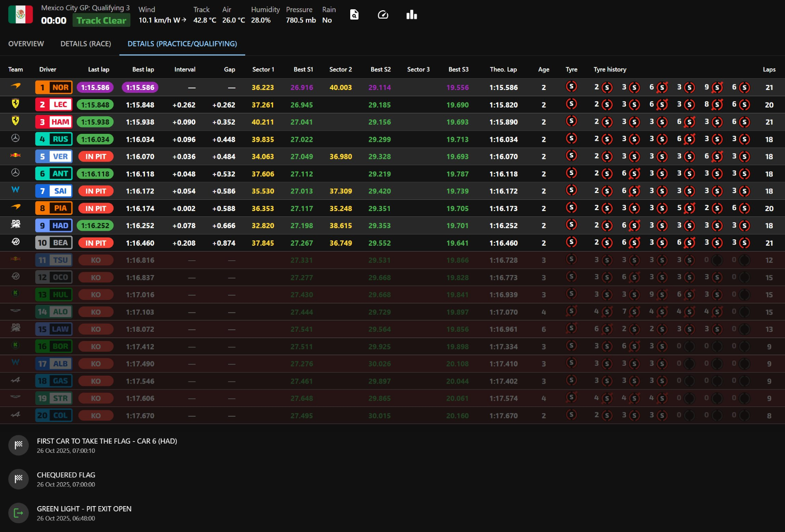This screenshot has height=532, width=785.
Task: Open the document search icon in header
Action: [354, 15]
